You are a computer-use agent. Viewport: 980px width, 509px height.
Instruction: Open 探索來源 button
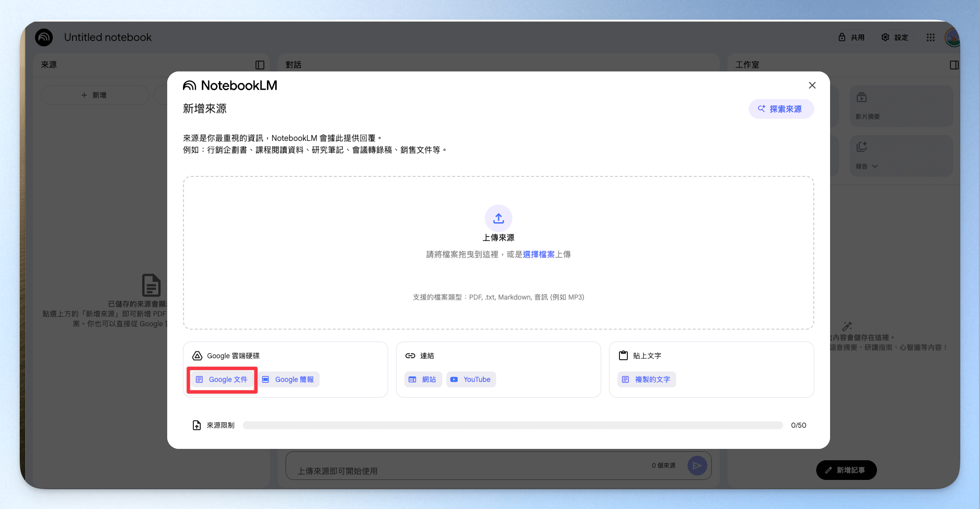click(781, 109)
